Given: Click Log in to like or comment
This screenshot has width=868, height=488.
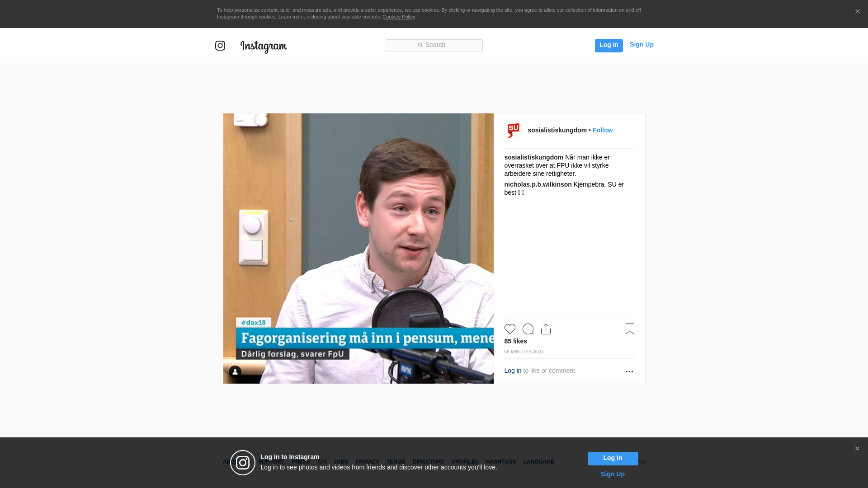Looking at the screenshot, I should (x=513, y=371).
